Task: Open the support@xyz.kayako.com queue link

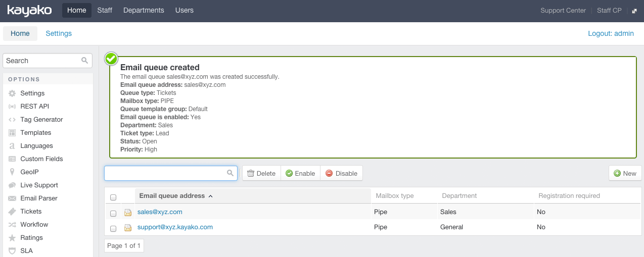Action: (x=175, y=227)
